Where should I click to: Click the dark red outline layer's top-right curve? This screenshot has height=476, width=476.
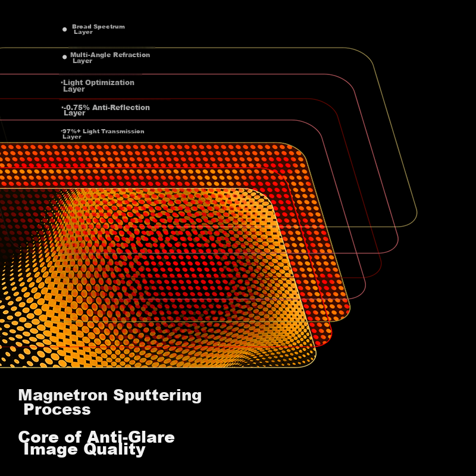(x=333, y=107)
